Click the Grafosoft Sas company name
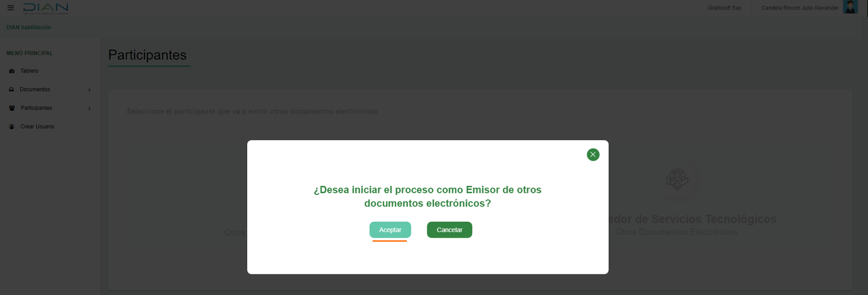868x295 pixels. pyautogui.click(x=725, y=8)
